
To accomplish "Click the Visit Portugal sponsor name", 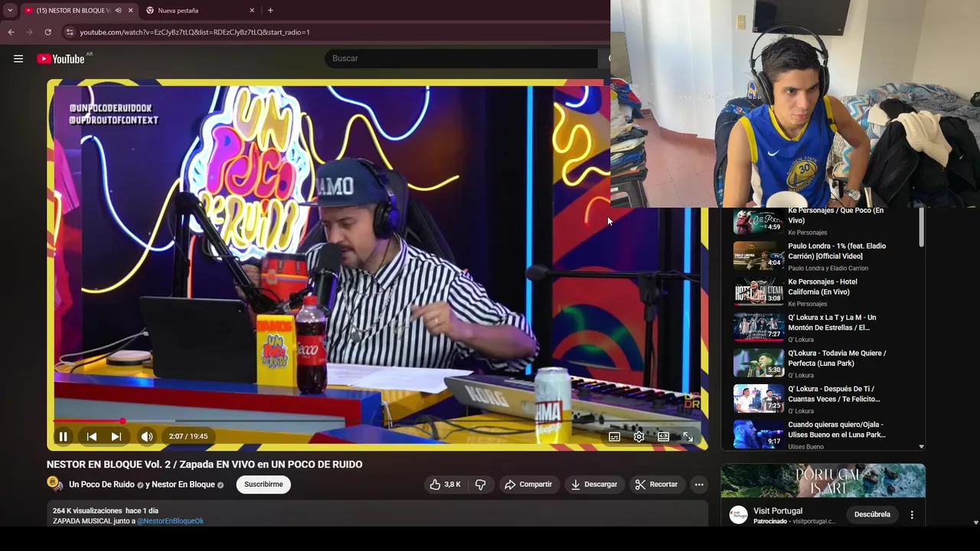I will tap(778, 511).
